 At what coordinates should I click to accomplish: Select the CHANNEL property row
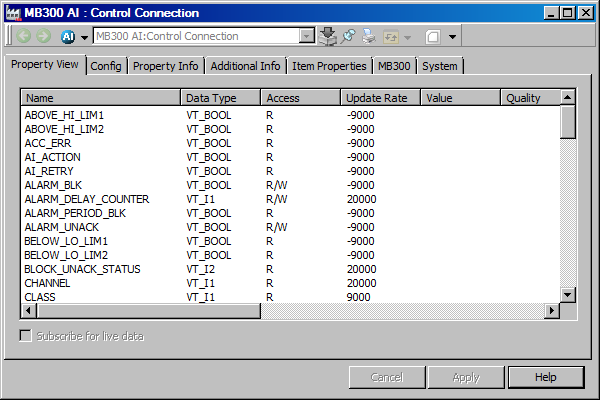click(291, 283)
